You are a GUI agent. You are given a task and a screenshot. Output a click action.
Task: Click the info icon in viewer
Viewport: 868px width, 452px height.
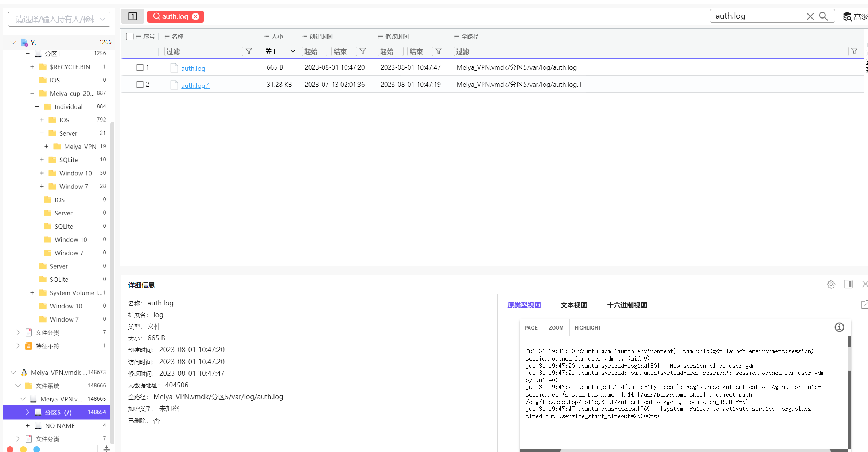839,327
